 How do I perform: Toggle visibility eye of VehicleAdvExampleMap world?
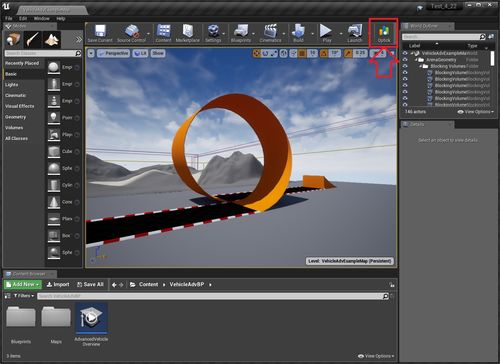coord(405,53)
